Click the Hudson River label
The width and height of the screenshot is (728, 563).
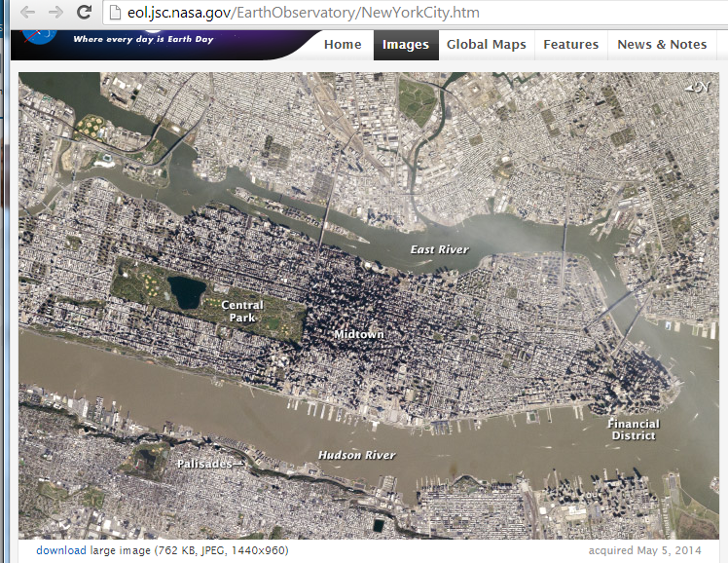[356, 455]
